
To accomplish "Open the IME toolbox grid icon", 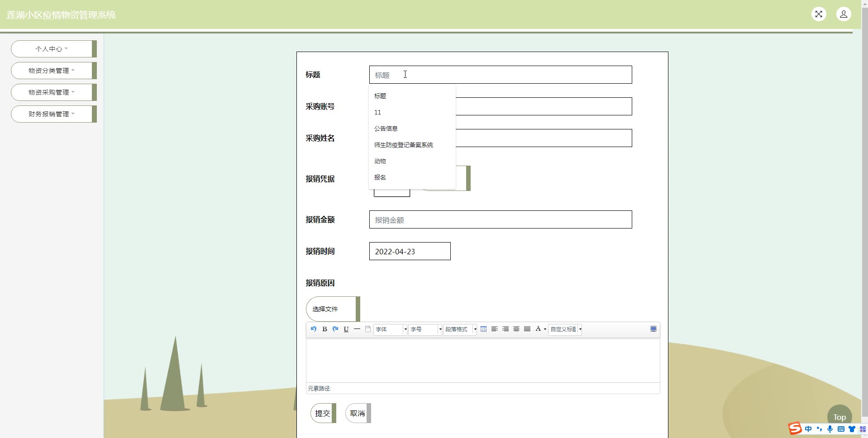I will click(x=863, y=429).
